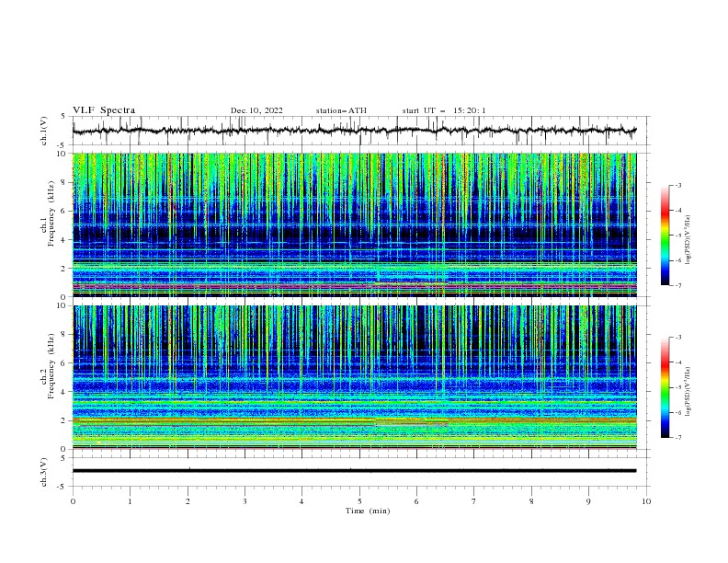Click the time axis tick "9"

tap(588, 501)
